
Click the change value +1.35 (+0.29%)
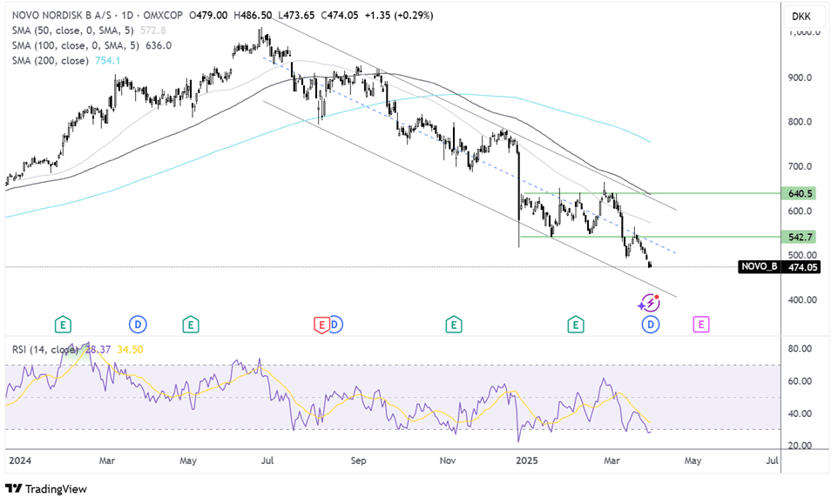point(399,16)
